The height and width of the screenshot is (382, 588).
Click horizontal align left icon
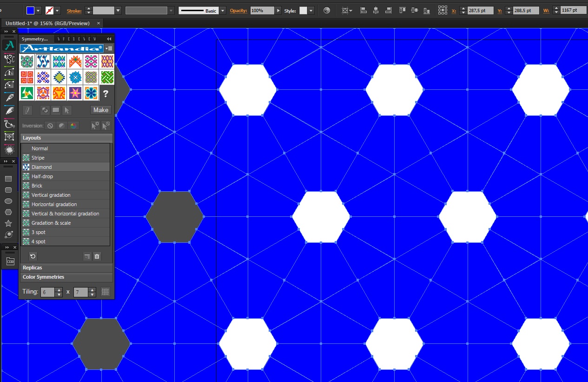[x=364, y=10]
